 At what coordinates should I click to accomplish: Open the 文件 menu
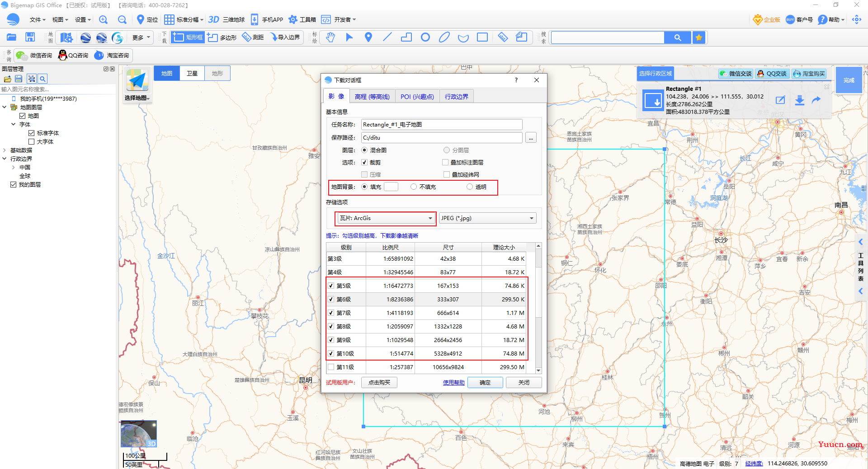click(38, 20)
